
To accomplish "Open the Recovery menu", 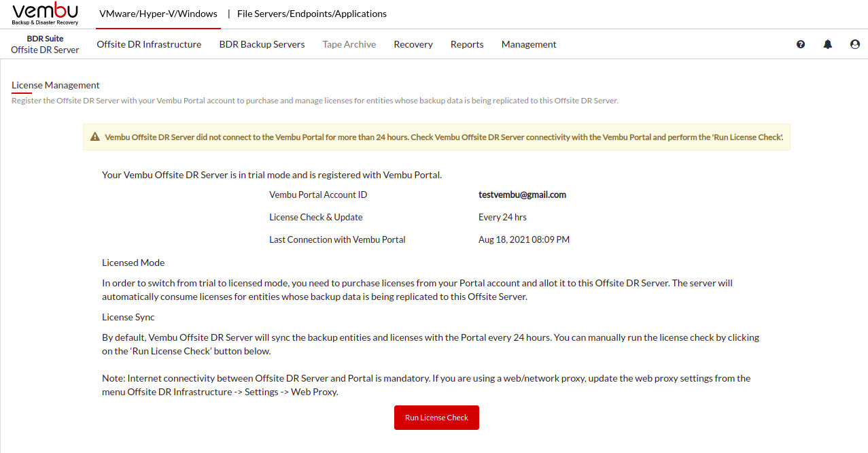I will [413, 44].
